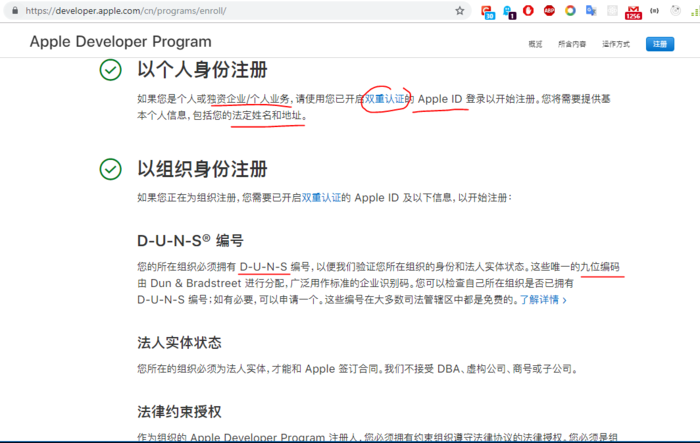Viewport: 700px width, 443px height.
Task: Open the Adblock Plus ABP extension
Action: 549,10
